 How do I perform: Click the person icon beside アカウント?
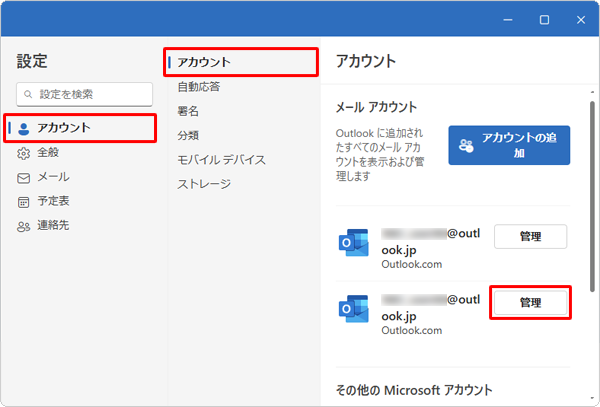click(24, 129)
